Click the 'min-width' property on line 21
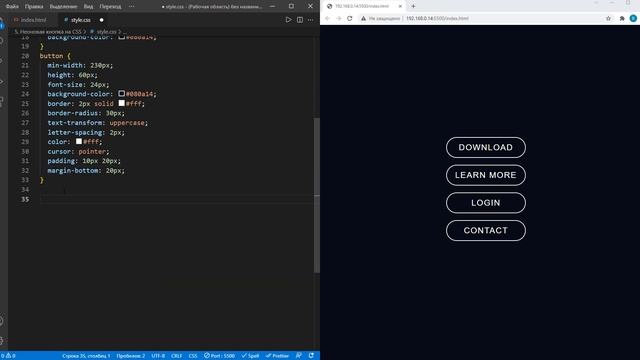 click(x=65, y=65)
